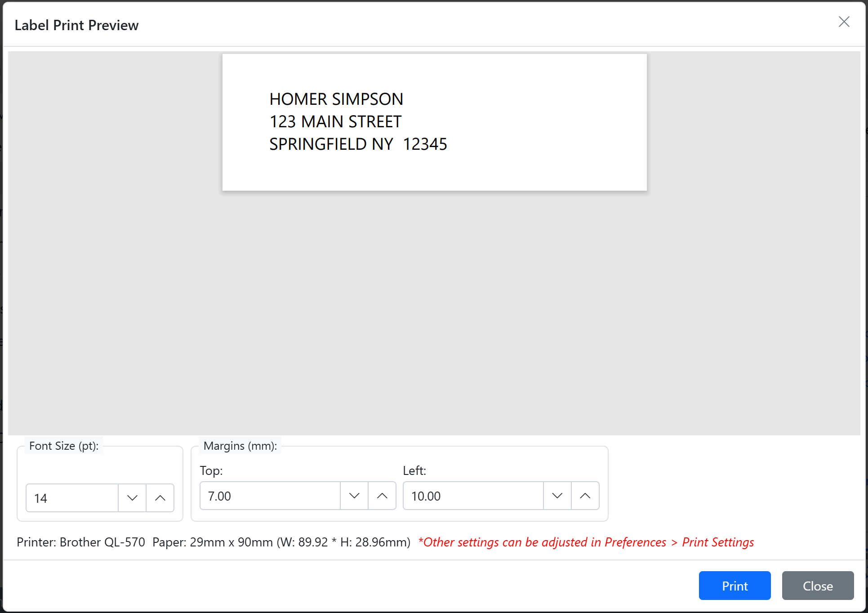
Task: Click the Label Print Preview title
Action: [77, 25]
